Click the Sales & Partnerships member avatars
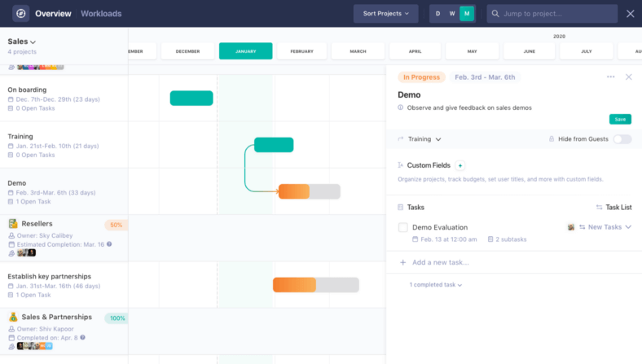Image resolution: width=642 pixels, height=364 pixels. 35,346
